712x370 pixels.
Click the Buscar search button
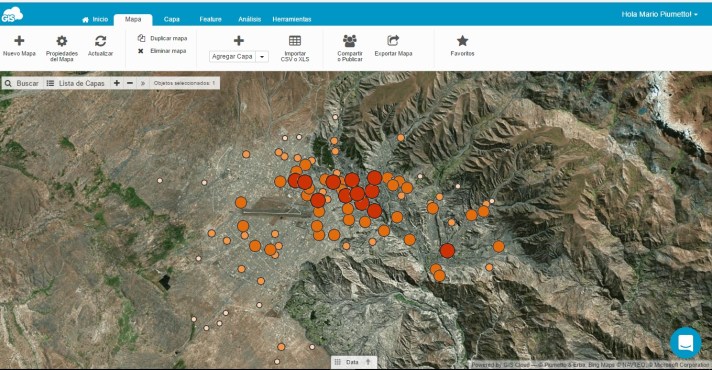[22, 83]
